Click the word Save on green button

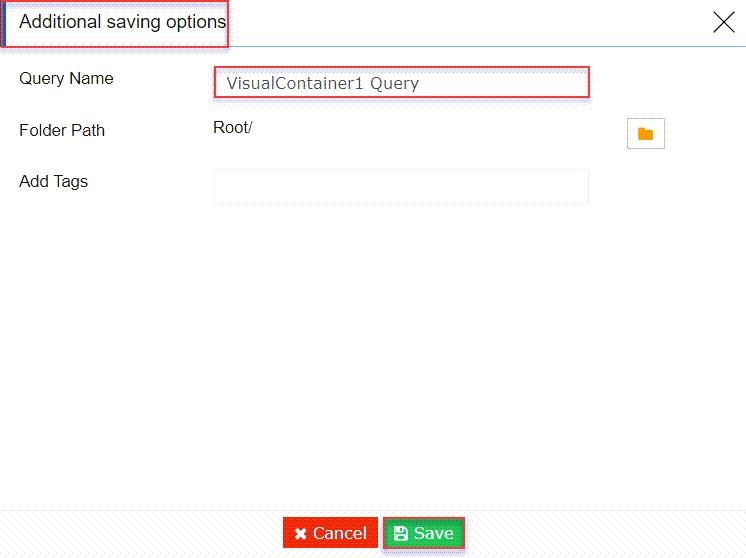tap(433, 533)
